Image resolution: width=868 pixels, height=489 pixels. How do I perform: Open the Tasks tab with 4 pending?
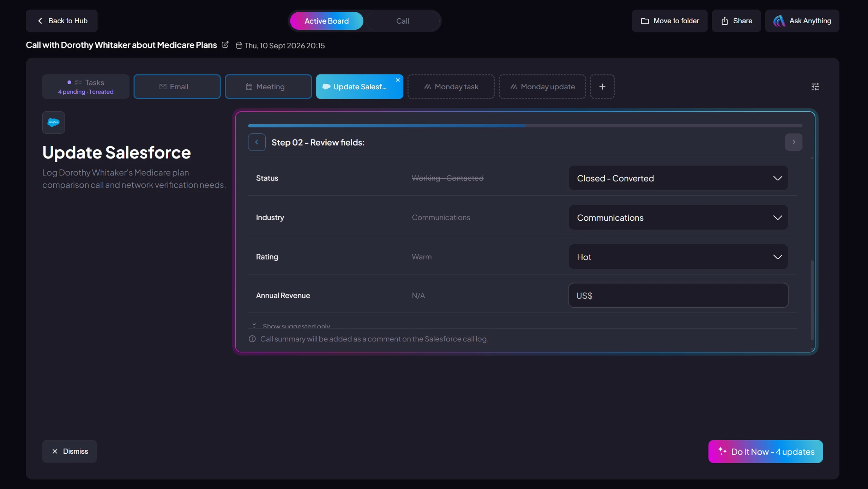click(x=86, y=87)
